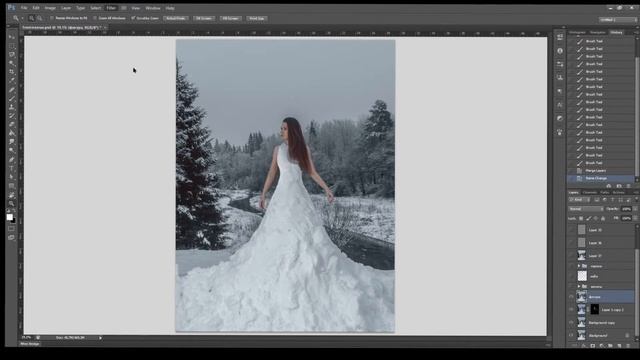Switch to the Histogram tab

pyautogui.click(x=578, y=32)
